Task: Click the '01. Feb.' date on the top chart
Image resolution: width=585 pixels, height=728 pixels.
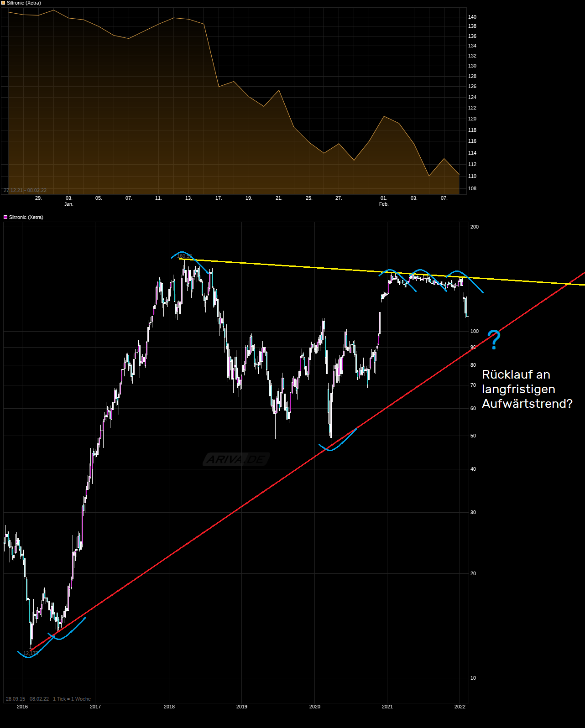Action: tap(384, 201)
